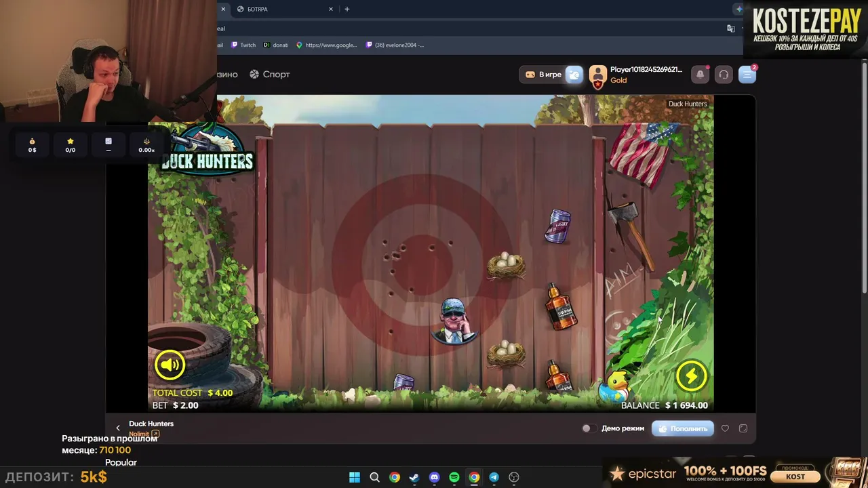This screenshot has width=868, height=488.
Task: Click the TOTAL COST $4.00 label
Action: coord(193,393)
